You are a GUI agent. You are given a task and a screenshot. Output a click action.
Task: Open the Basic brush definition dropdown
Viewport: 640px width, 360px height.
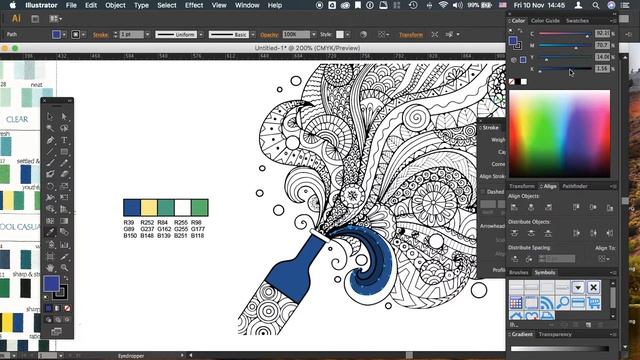tap(253, 35)
